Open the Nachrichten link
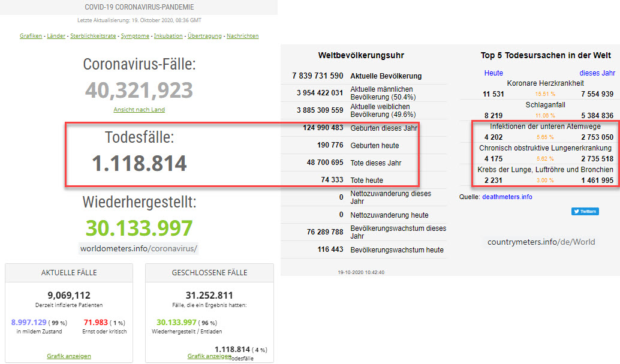Screen dimensions: 620x364 (242, 36)
